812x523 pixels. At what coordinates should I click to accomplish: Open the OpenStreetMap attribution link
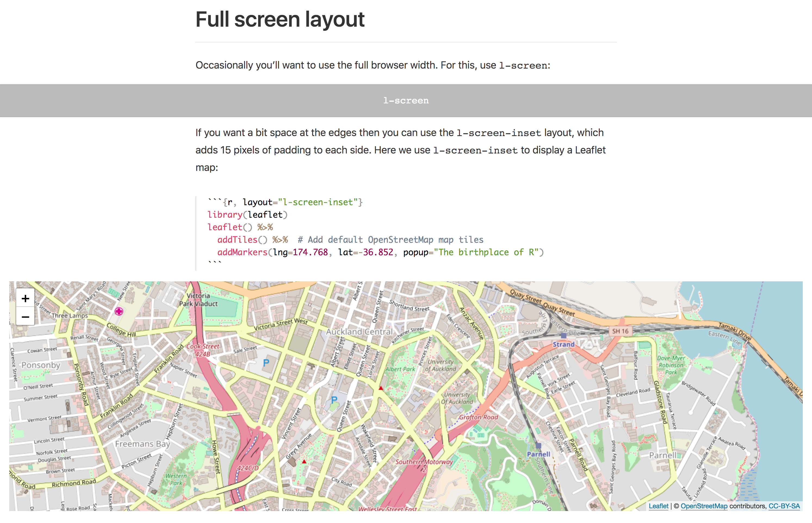(x=704, y=506)
